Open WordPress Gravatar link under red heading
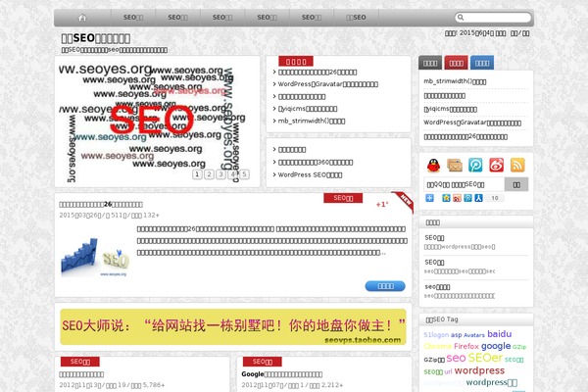 [327, 84]
